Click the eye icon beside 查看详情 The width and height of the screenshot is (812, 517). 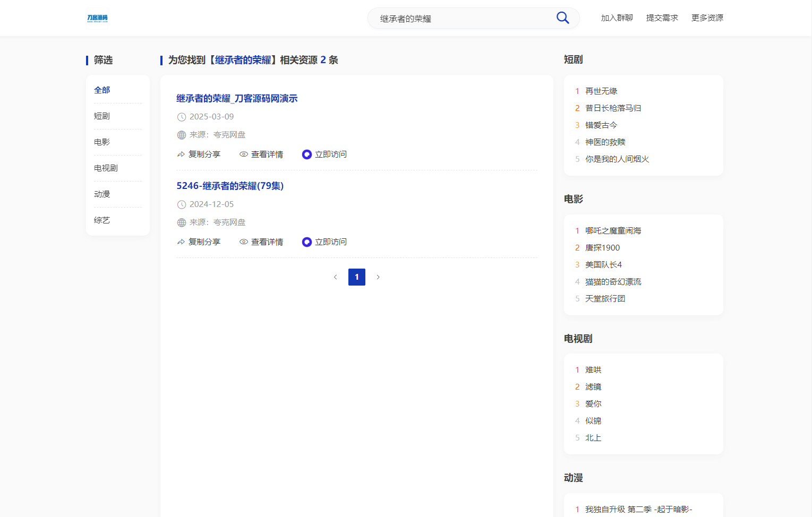click(244, 154)
